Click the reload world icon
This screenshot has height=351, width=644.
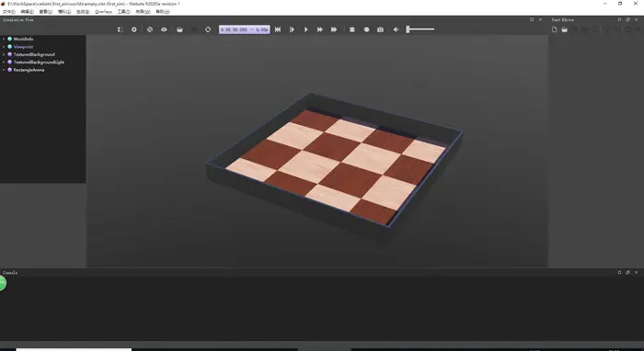[208, 29]
